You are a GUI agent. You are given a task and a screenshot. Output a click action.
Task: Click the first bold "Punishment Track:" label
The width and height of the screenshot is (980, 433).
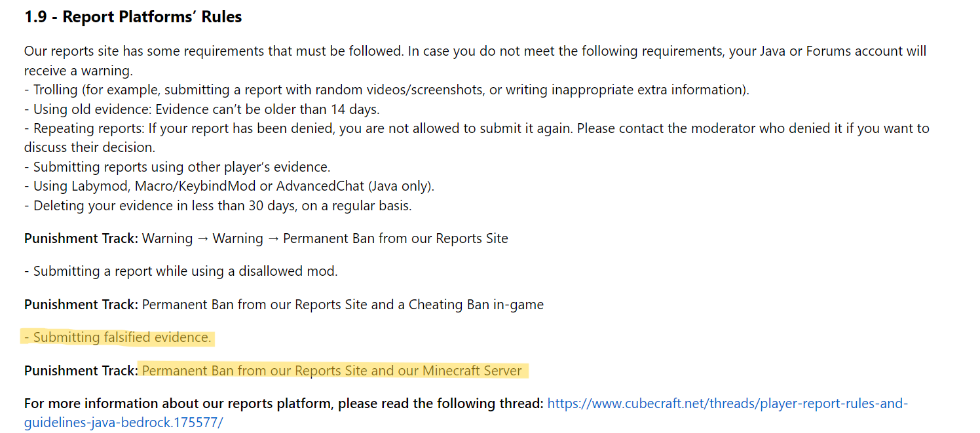(81, 238)
